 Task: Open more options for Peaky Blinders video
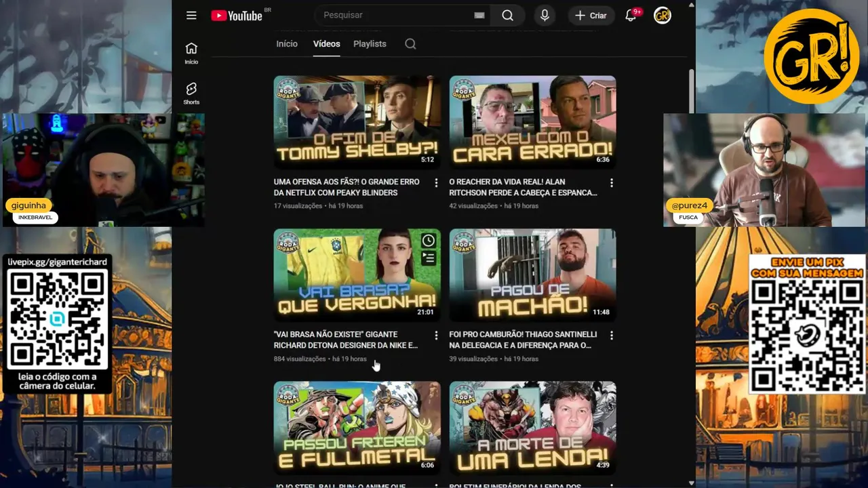pyautogui.click(x=436, y=183)
